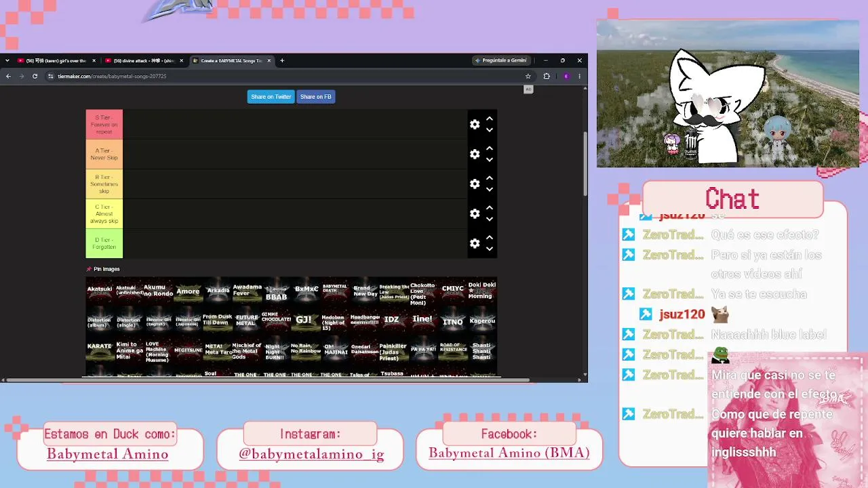Open settings gear for S Tier row
This screenshot has height=488, width=868.
tap(475, 124)
